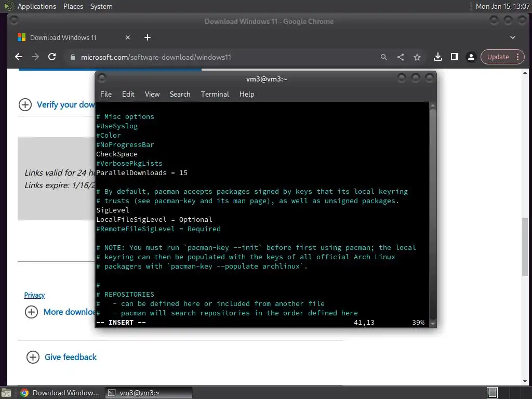This screenshot has width=532, height=399.
Task: Bookmark this page with the star icon
Action: coord(417,57)
